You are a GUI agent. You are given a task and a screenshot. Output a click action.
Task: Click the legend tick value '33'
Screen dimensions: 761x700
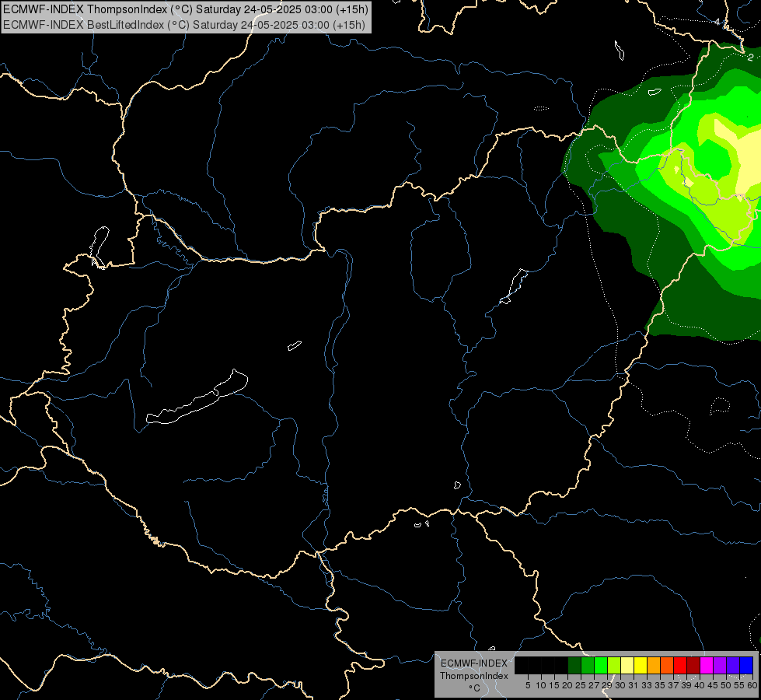coord(647,685)
